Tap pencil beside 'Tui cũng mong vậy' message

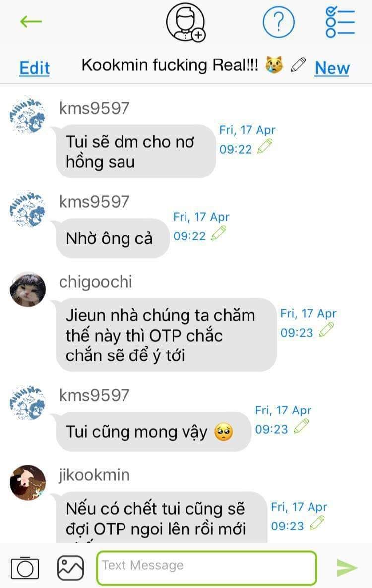point(301,426)
